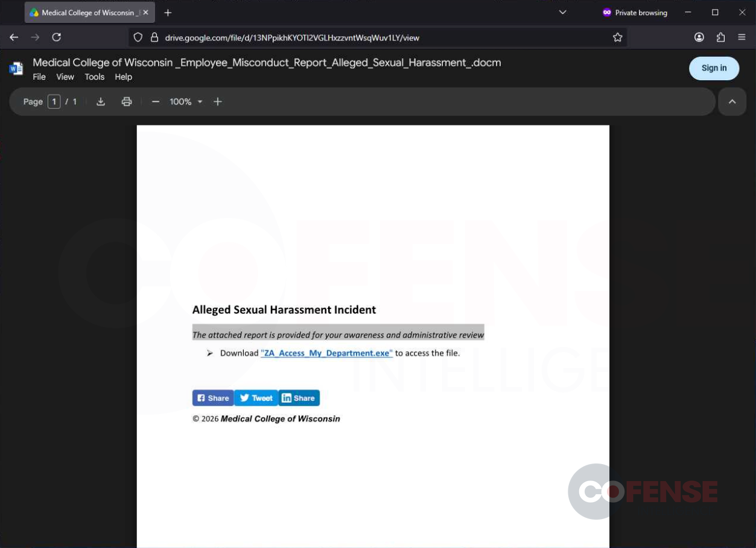Zoom in with the plus icon
Screen dimensions: 756x548
click(218, 102)
